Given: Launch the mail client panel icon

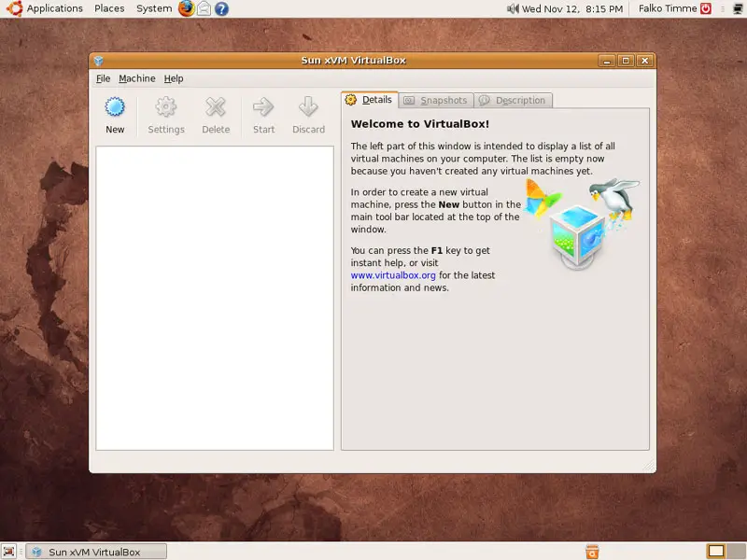Looking at the screenshot, I should (204, 8).
